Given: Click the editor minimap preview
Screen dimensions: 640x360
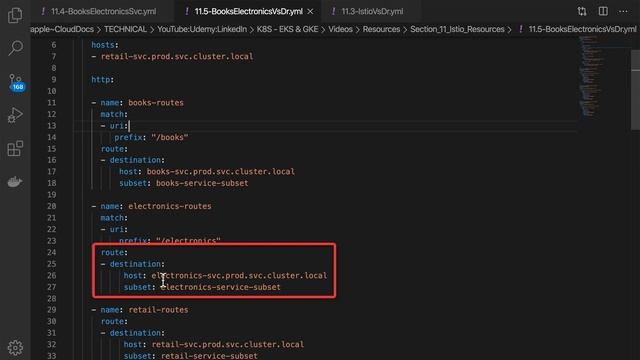Looking at the screenshot, I should pos(591,77).
